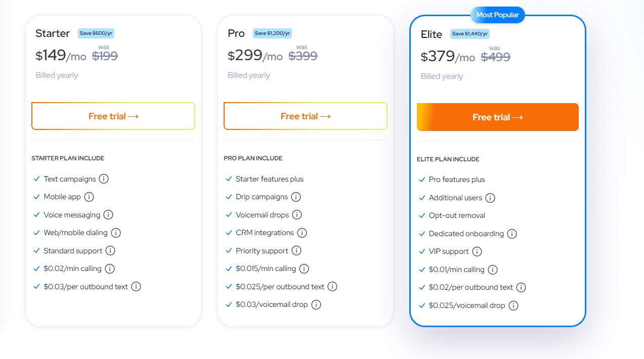644x359 pixels.
Task: Open info tooltip for Voicemail drops
Action: coord(297,215)
